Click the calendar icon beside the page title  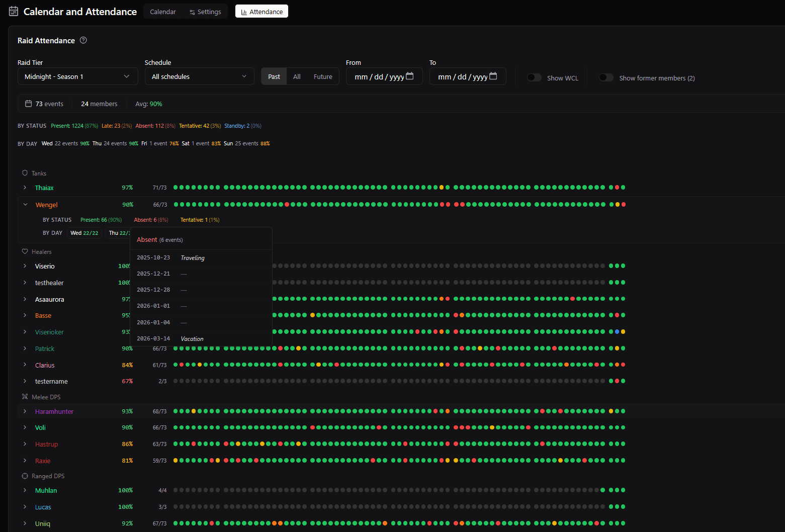[13, 11]
